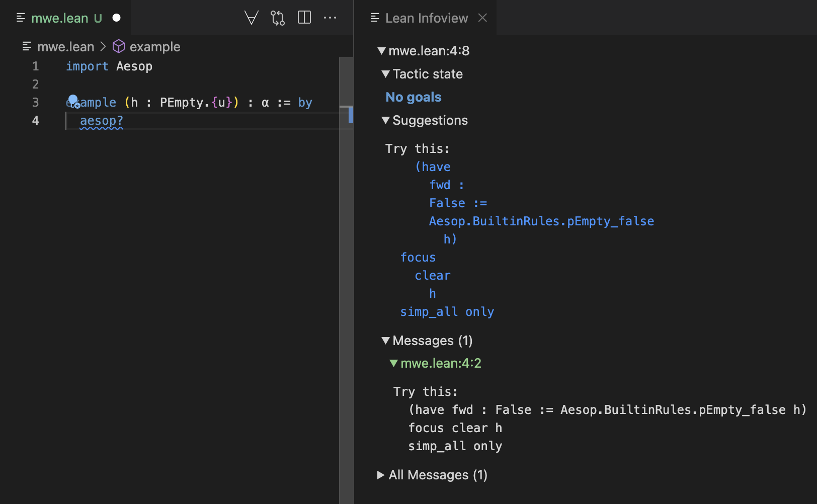817x504 pixels.
Task: Click the example symbol cube icon in breadcrumb
Action: pyautogui.click(x=119, y=47)
